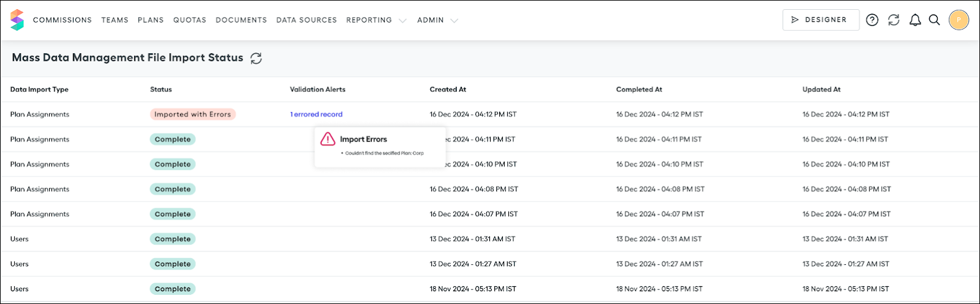Screen dimensions: 980x304
Task: Expand the Reporting dropdown
Action: click(376, 20)
